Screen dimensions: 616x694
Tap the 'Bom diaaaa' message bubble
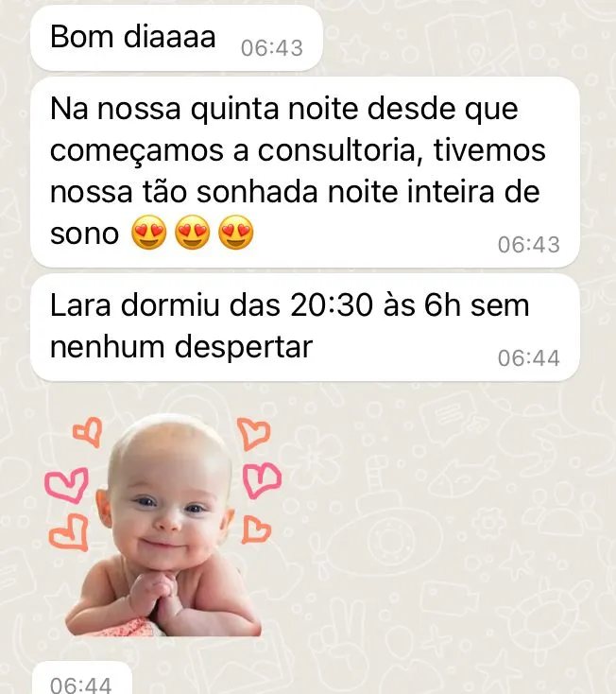(177, 38)
